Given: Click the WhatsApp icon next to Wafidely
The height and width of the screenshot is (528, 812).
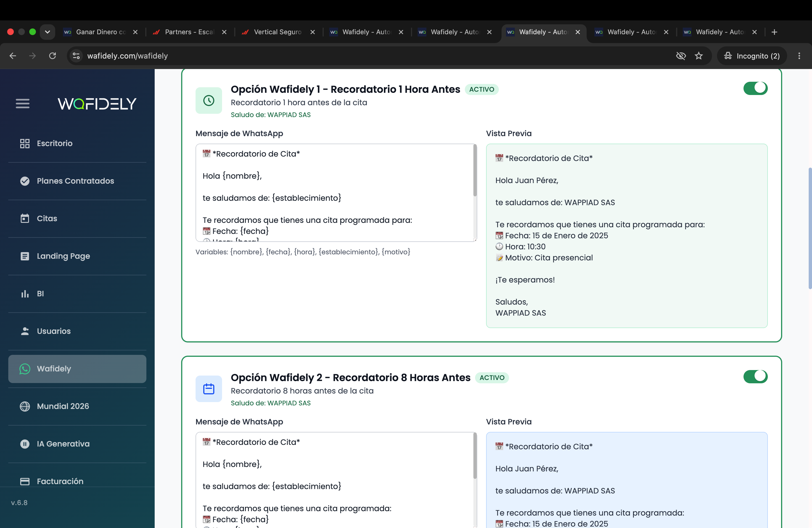Looking at the screenshot, I should tap(25, 369).
